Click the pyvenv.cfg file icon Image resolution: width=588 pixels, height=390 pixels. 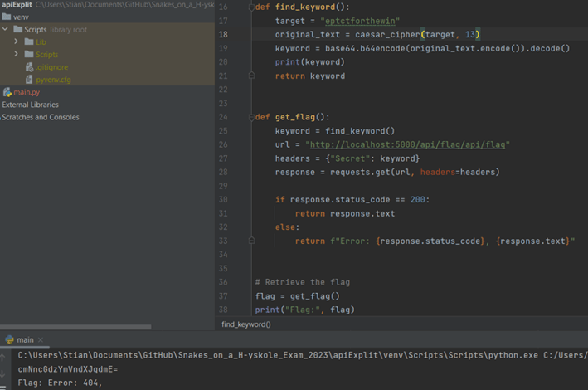[29, 79]
